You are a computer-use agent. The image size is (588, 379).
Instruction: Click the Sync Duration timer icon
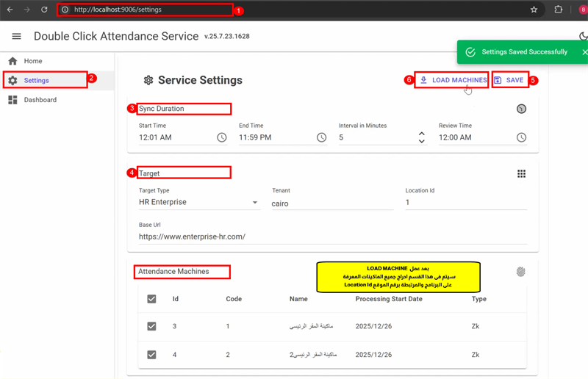521,109
